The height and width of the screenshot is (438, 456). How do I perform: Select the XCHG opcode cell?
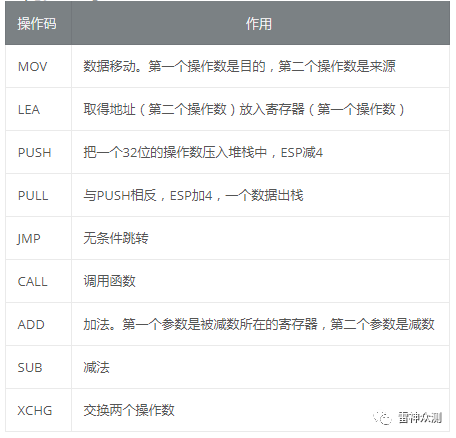point(38,410)
